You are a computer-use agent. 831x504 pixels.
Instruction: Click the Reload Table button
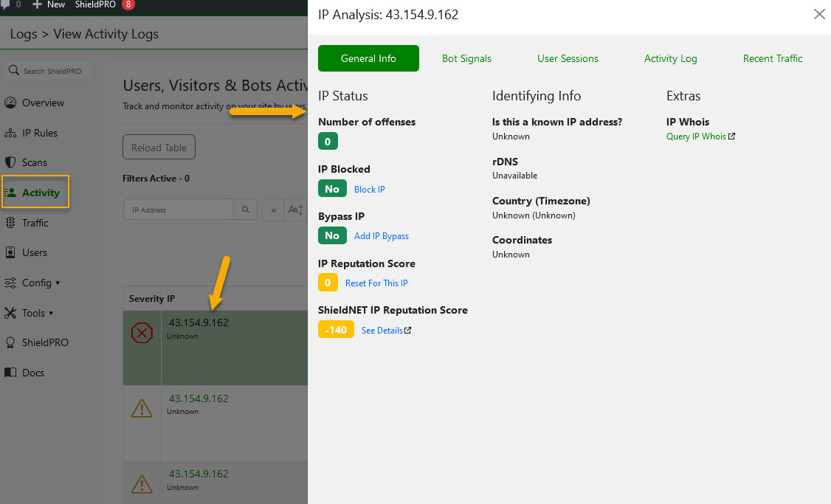tap(159, 147)
